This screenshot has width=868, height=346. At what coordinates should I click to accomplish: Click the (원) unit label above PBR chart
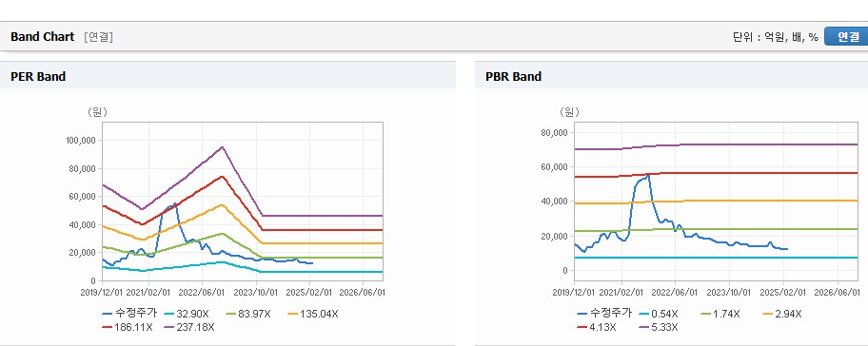(569, 112)
